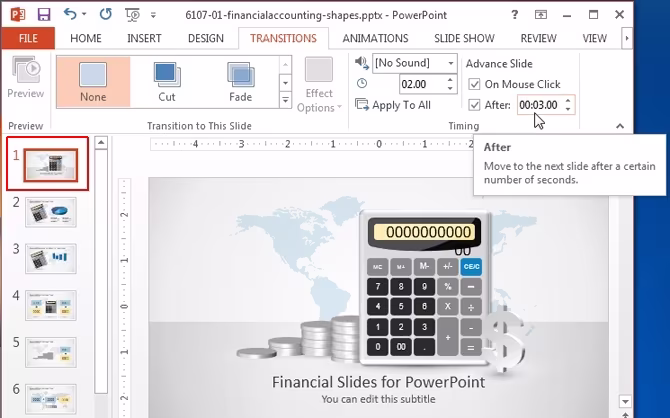Switch to the DESIGN tab

click(206, 38)
